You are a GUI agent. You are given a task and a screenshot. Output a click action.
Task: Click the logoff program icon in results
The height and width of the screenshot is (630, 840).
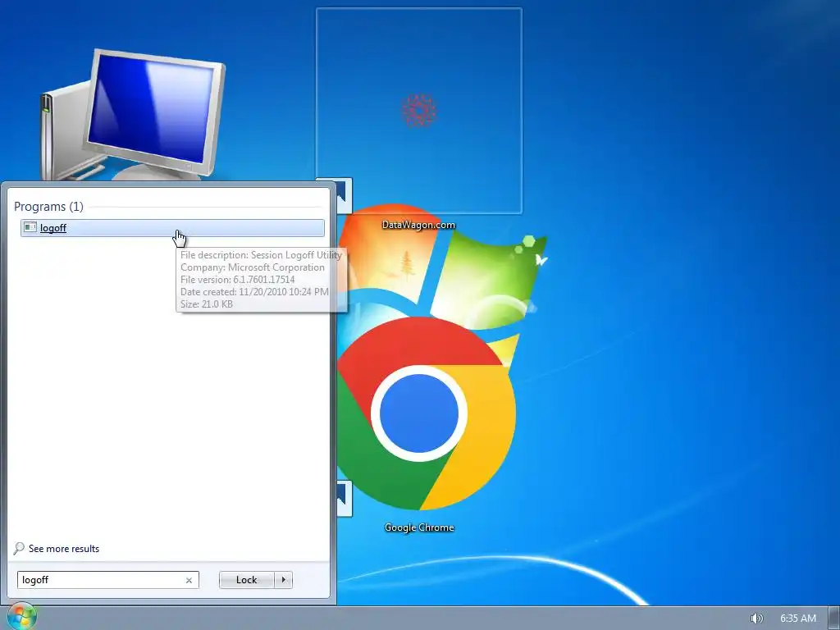(x=30, y=227)
